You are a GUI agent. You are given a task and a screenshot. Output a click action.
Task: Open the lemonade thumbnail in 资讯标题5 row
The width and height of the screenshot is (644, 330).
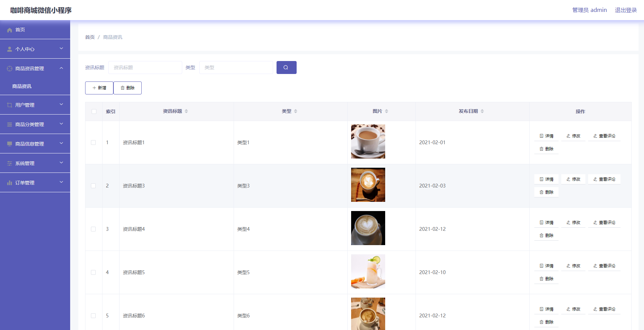368,271
